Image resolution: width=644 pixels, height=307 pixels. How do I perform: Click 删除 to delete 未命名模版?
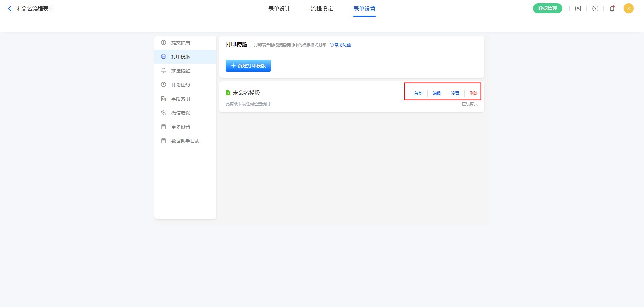[473, 94]
